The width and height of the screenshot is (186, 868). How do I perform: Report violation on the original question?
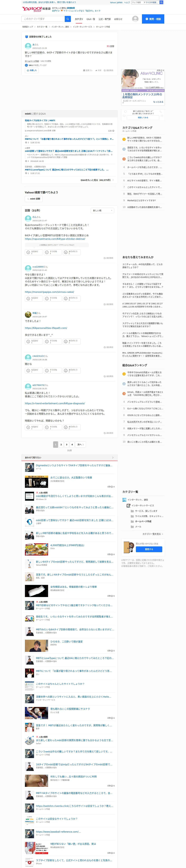(x=108, y=70)
